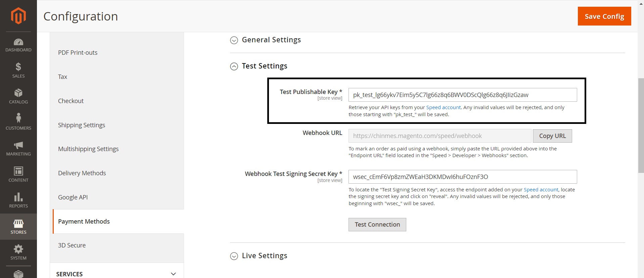
Task: Open the Reports menu
Action: pyautogui.click(x=18, y=200)
